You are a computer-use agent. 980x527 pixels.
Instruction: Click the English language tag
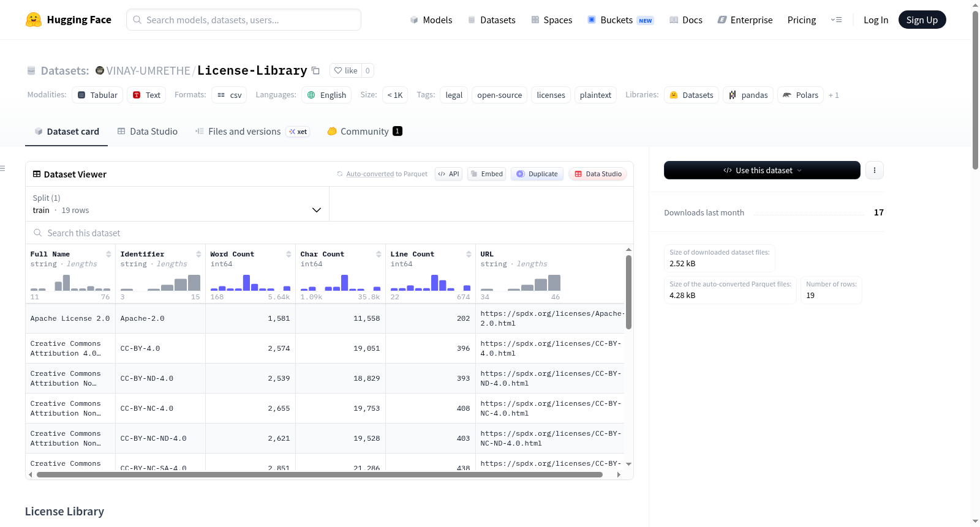pos(326,95)
